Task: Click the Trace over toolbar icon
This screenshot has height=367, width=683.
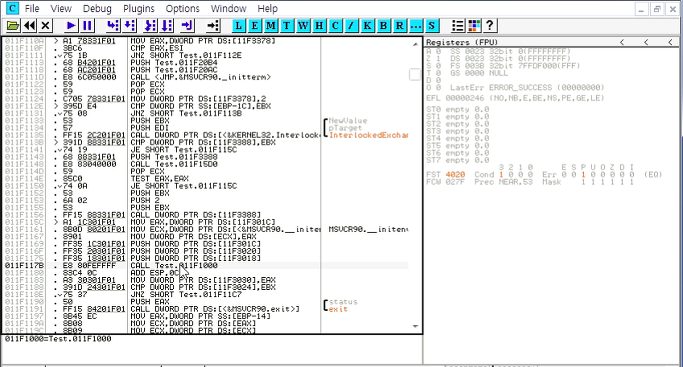Action: pyautogui.click(x=167, y=26)
